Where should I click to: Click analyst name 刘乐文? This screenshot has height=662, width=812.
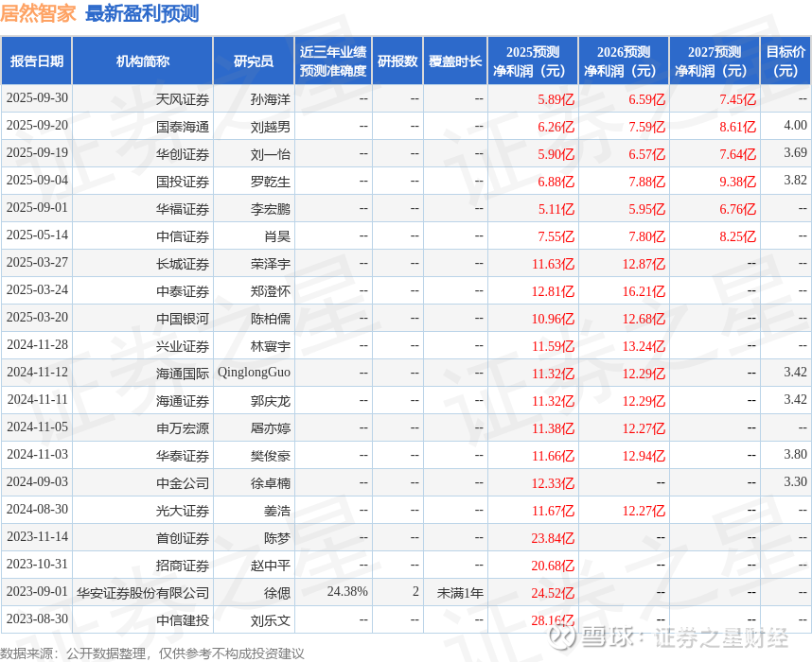coord(271,620)
